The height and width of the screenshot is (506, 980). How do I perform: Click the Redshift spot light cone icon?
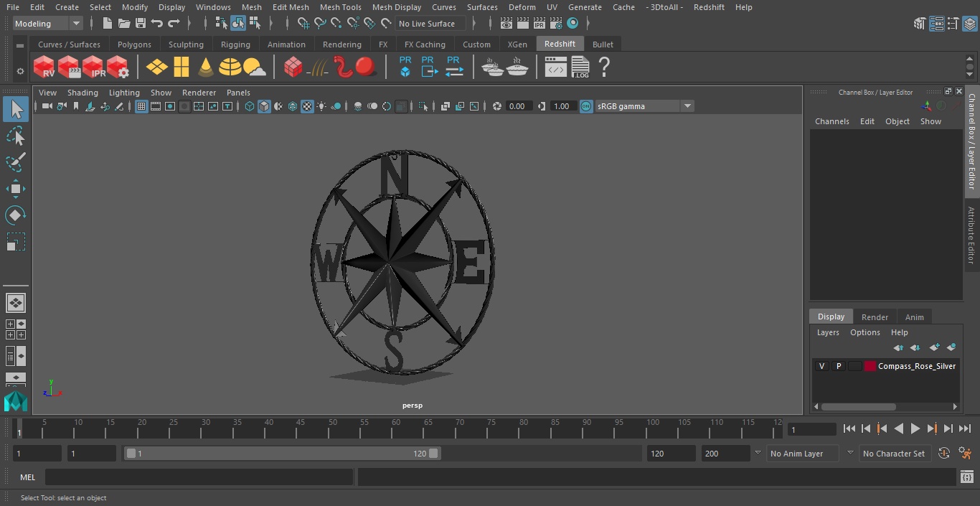pos(206,67)
